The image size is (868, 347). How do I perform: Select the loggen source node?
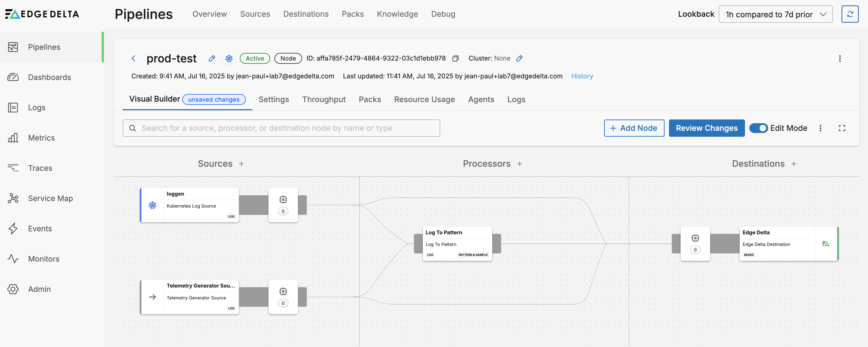pyautogui.click(x=190, y=205)
